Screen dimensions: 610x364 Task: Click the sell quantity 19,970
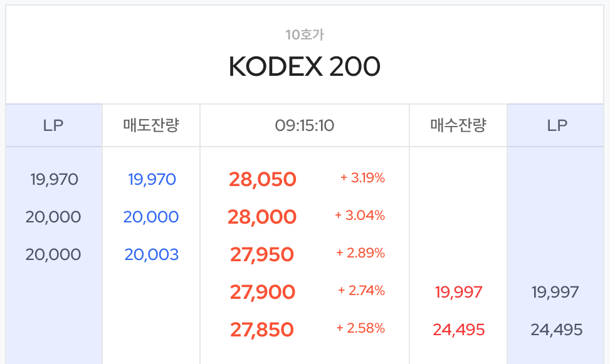coord(151,179)
